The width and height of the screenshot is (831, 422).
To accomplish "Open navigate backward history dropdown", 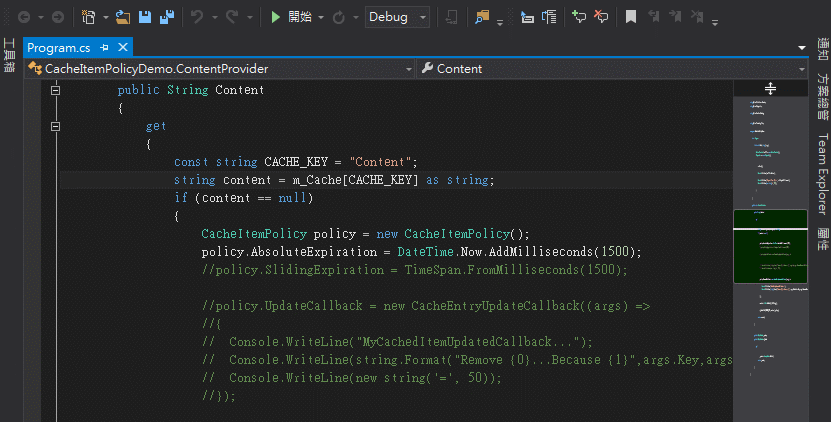I will coord(41,17).
